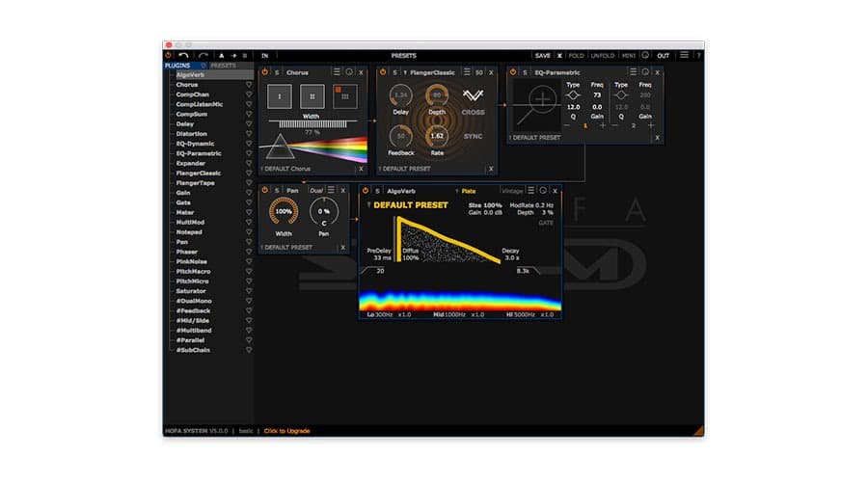Viewport: 868px width, 482px height.
Task: Click the Chorus module round dial icon
Action: (349, 72)
